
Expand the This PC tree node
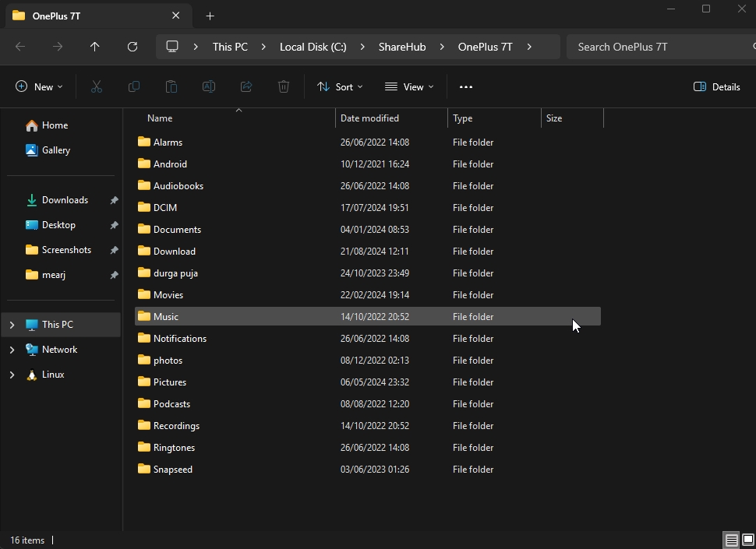pos(12,325)
